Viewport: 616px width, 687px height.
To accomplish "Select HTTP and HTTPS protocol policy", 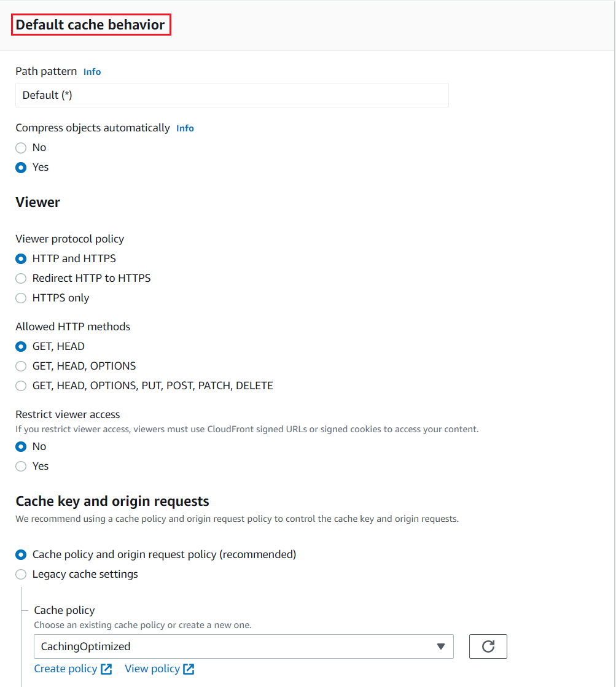I will coord(21,258).
